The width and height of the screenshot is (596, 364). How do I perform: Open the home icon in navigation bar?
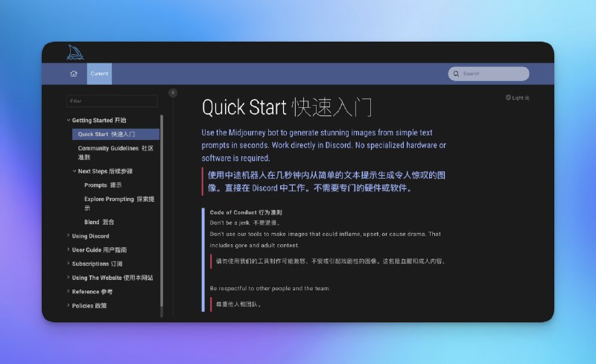74,74
